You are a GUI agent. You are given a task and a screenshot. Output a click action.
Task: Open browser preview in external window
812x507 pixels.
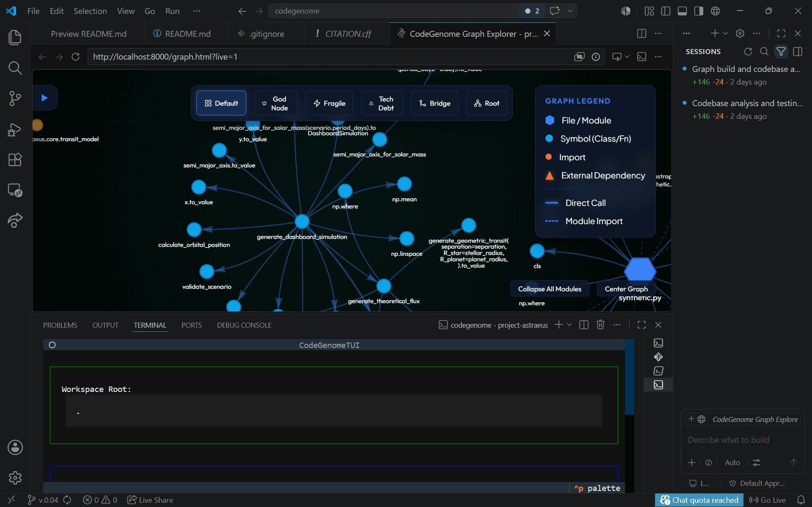click(579, 57)
